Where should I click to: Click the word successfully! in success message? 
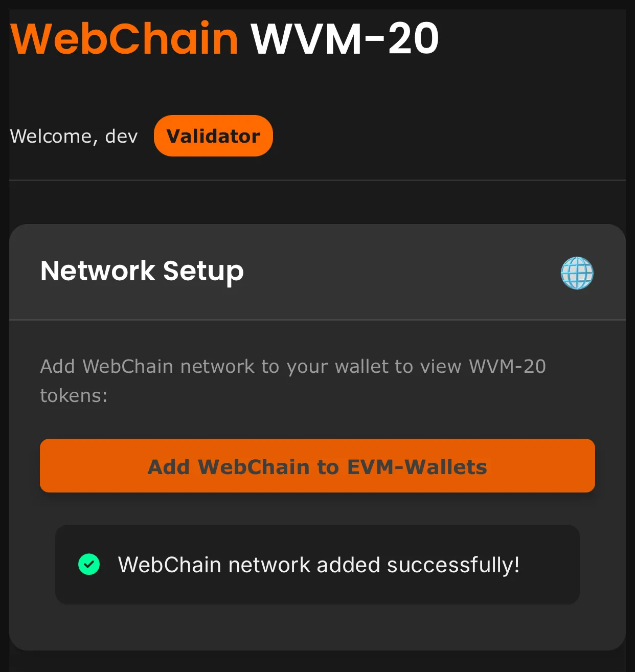[453, 565]
